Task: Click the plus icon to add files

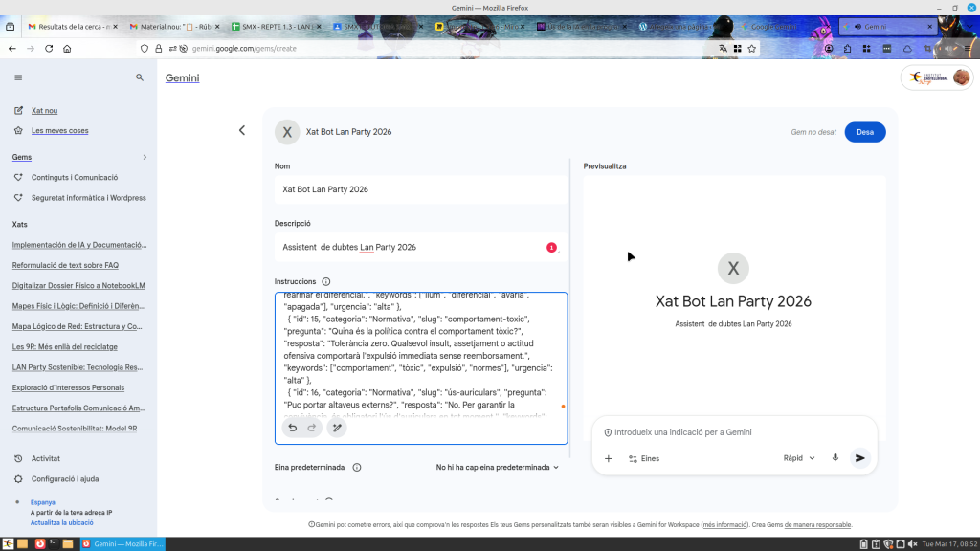Action: click(609, 458)
